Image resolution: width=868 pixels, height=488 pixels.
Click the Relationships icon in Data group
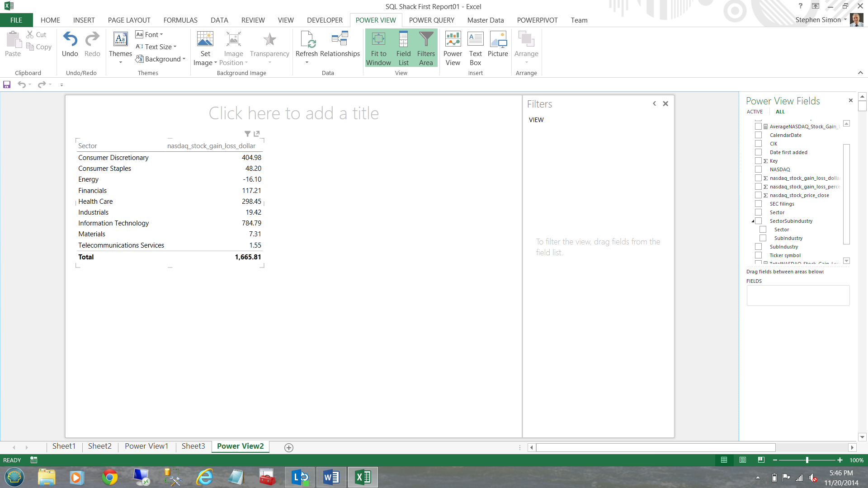(340, 40)
